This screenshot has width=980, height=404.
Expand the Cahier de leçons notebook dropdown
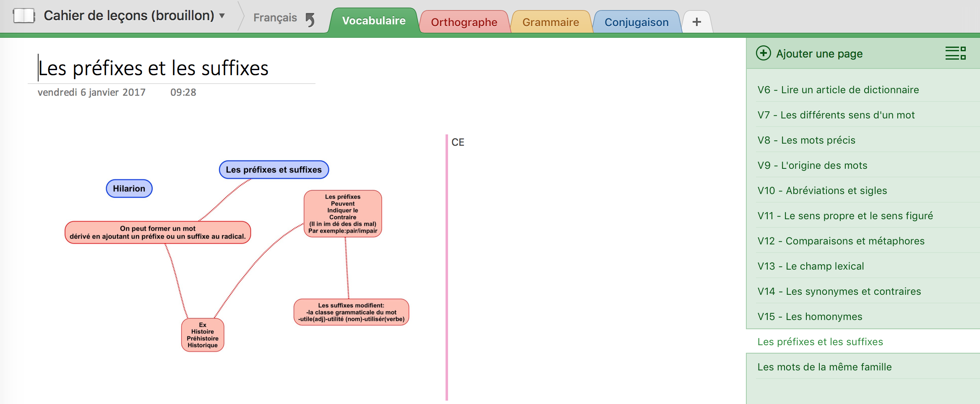pyautogui.click(x=222, y=16)
